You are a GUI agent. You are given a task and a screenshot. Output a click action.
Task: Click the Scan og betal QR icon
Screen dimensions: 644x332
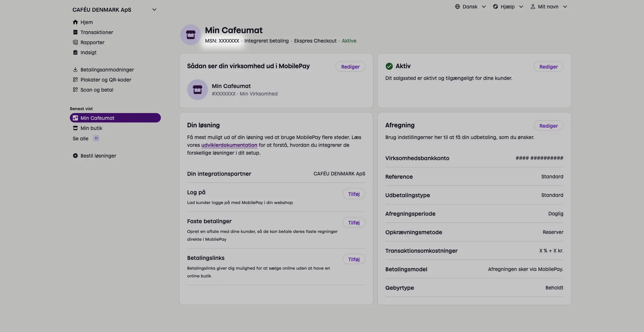click(x=75, y=90)
